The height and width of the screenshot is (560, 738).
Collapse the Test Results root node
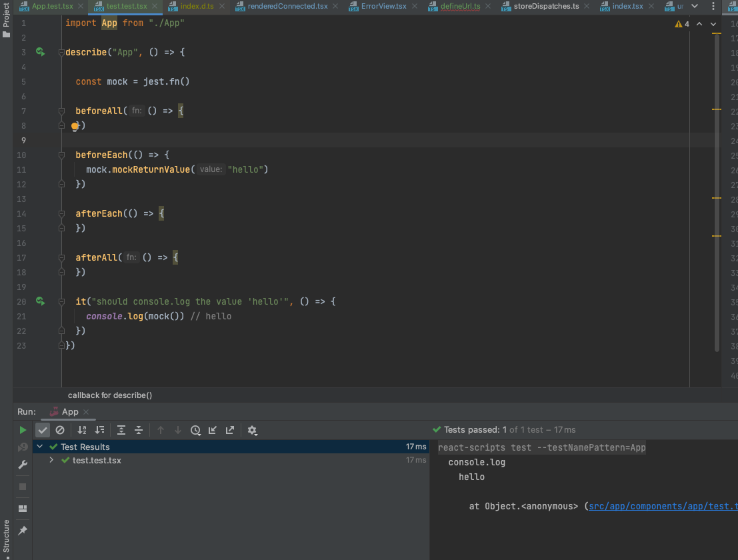[x=40, y=447]
